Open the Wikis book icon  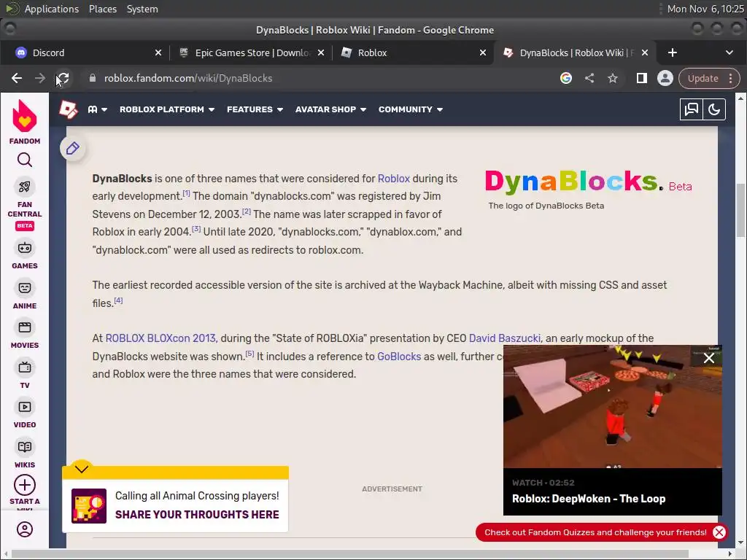[25, 447]
